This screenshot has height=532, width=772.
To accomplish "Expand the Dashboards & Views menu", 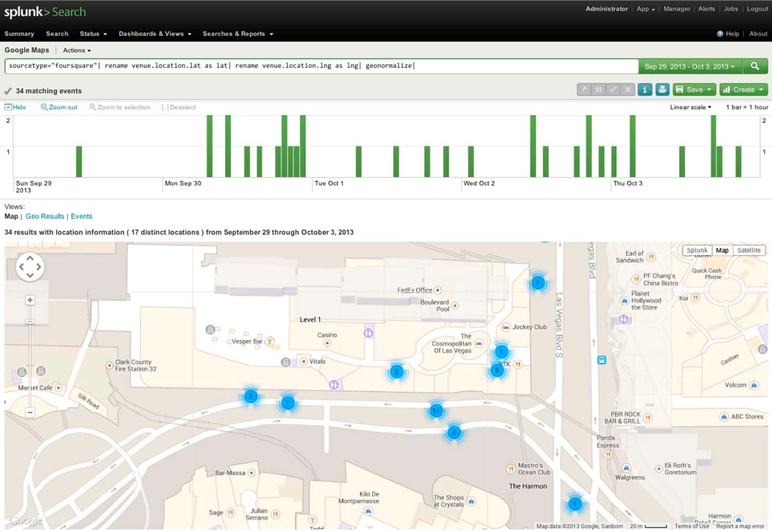I will pos(155,34).
